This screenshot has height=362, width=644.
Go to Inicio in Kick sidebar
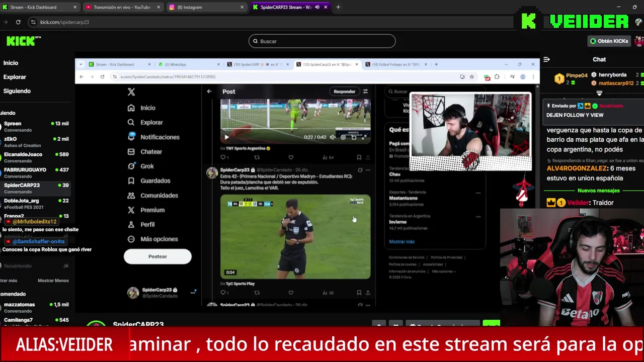point(11,63)
